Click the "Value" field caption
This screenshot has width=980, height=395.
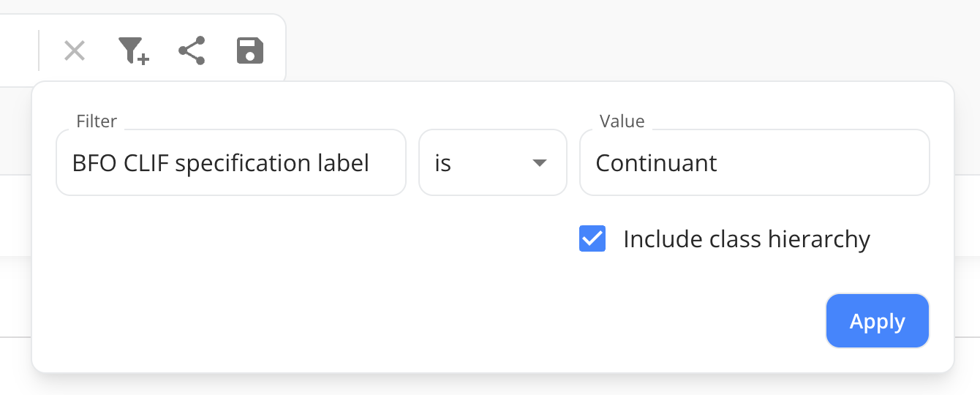point(622,121)
